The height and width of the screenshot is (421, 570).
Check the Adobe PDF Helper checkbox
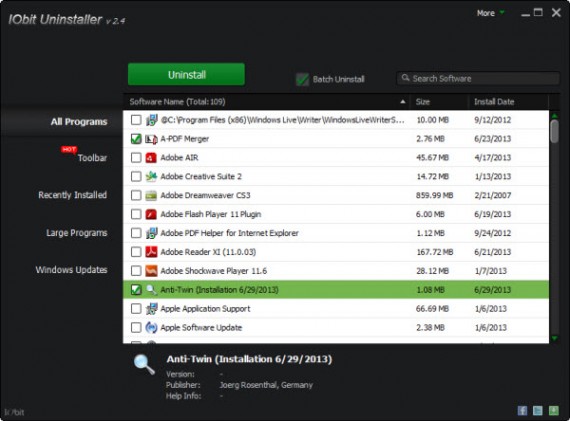coord(136,233)
